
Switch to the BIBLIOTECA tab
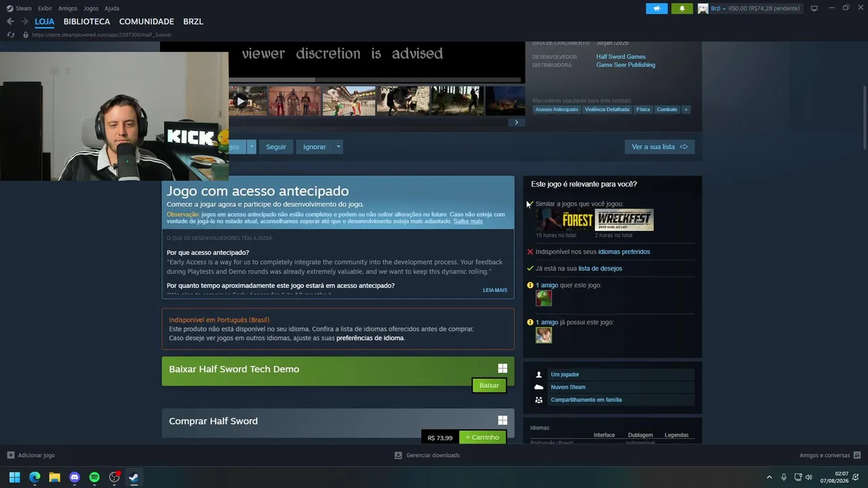(x=87, y=22)
